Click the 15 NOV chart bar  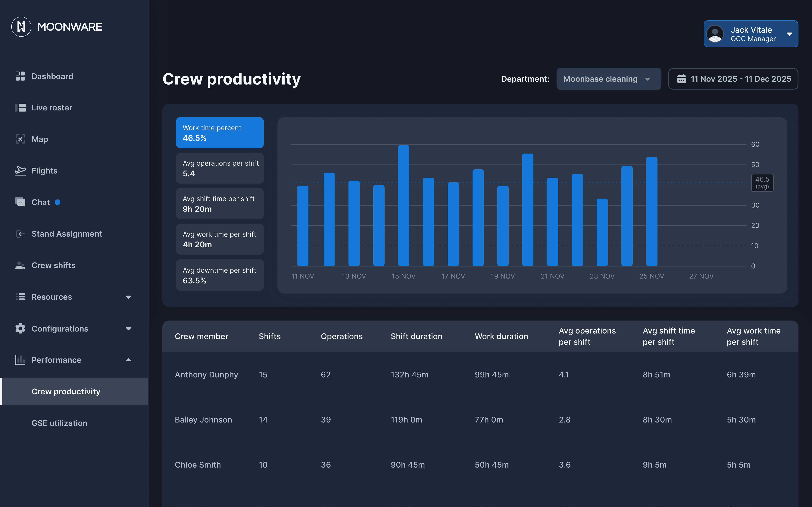[403, 205]
